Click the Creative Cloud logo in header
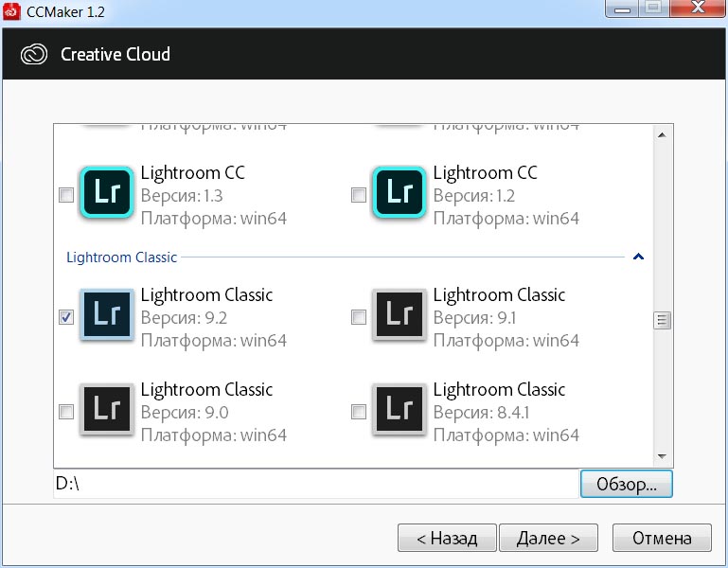728x568 pixels. (x=34, y=54)
